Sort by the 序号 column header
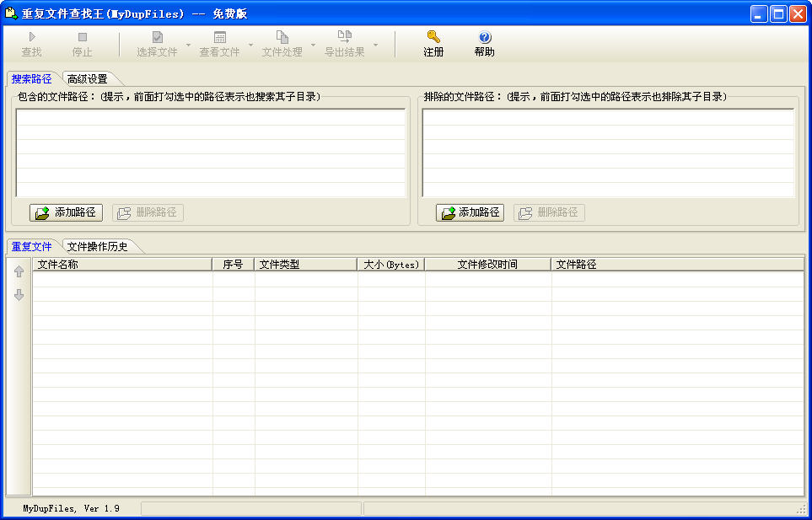 233,265
